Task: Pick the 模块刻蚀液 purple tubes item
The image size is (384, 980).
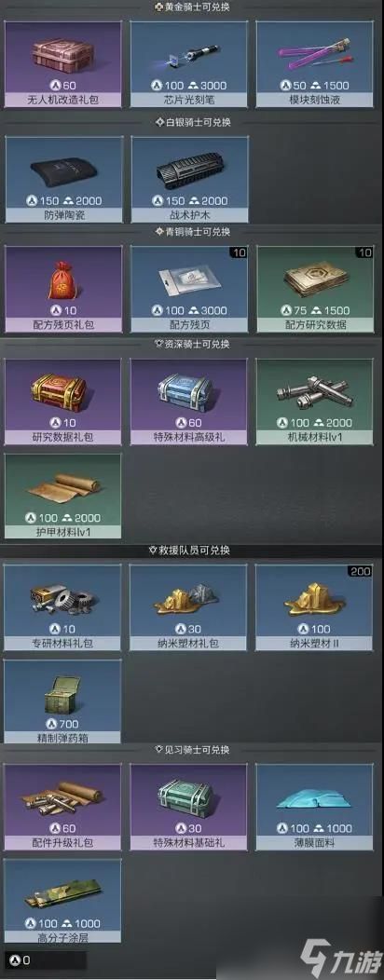Action: click(x=315, y=63)
